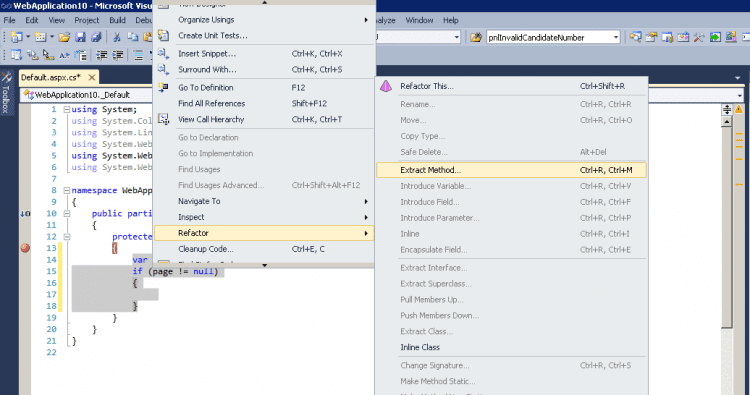Open the Properties Window toolbar icon
750x395 pixels.
pyautogui.click(x=651, y=37)
